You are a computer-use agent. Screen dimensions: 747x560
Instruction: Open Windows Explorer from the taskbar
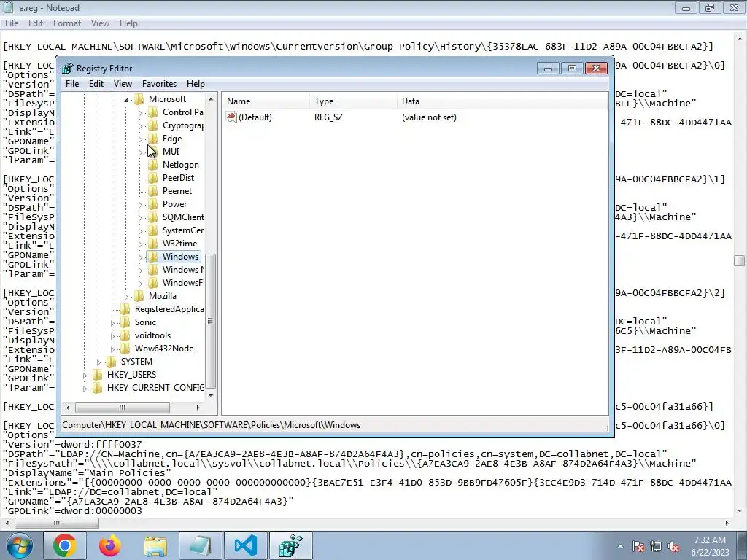coord(155,545)
